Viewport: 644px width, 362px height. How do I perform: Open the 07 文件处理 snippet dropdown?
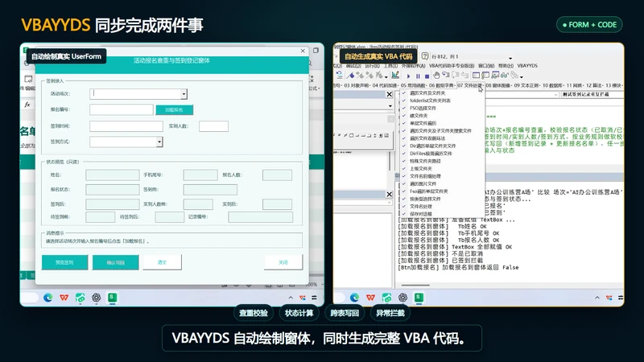[470, 85]
